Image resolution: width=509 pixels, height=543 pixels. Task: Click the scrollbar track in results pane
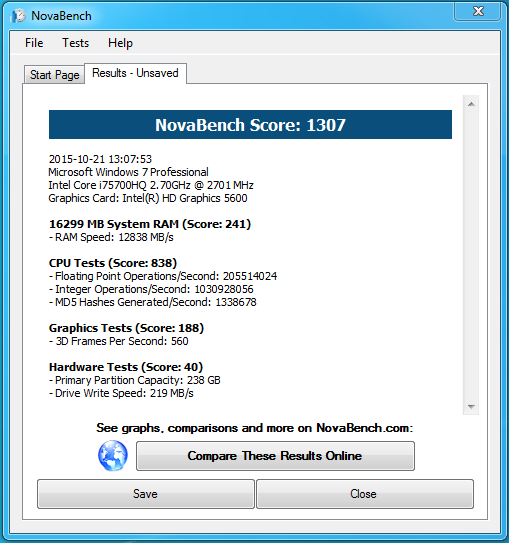[471, 255]
